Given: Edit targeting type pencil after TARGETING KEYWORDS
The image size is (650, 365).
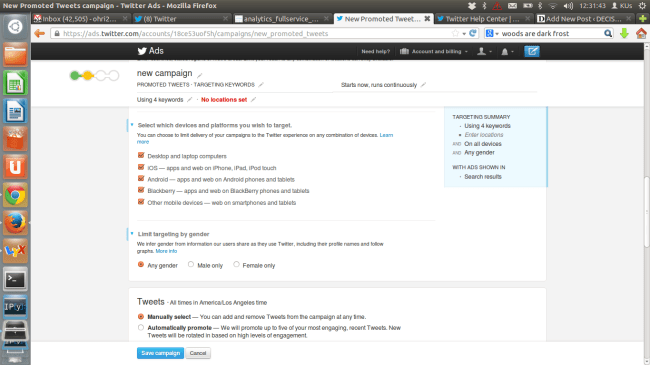Looking at the screenshot, I should click(x=261, y=85).
